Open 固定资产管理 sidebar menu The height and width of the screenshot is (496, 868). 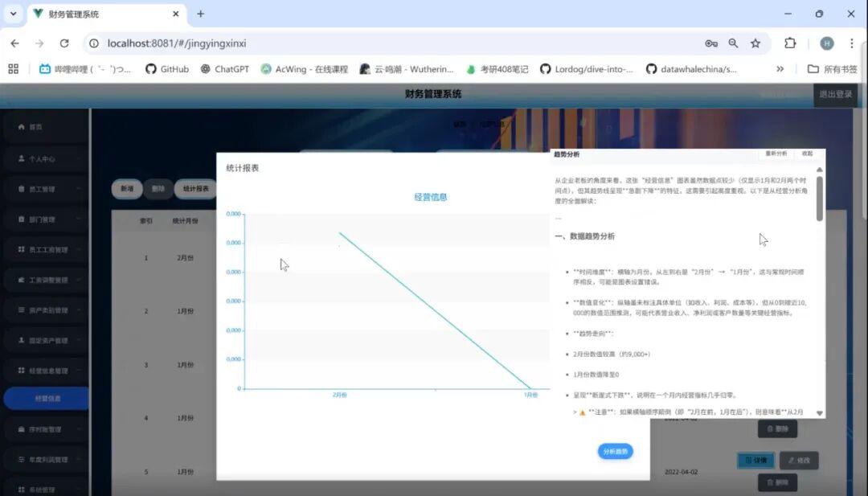coord(48,340)
